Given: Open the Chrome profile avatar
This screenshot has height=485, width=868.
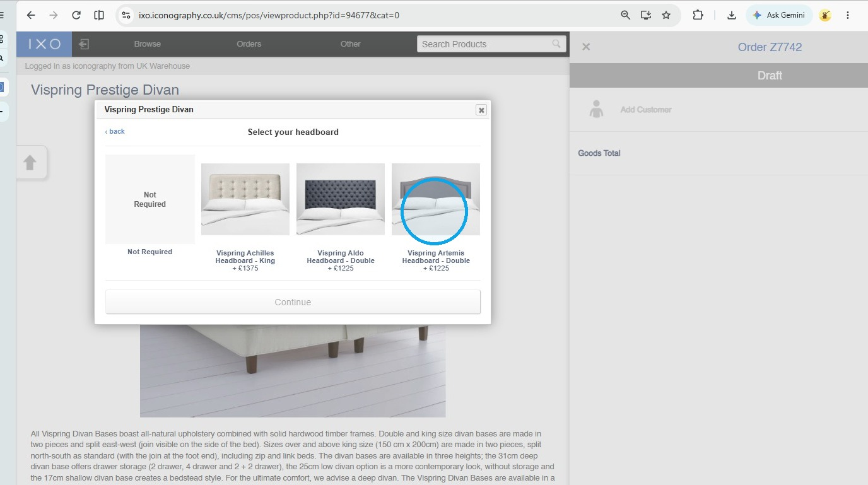Looking at the screenshot, I should click(x=825, y=15).
